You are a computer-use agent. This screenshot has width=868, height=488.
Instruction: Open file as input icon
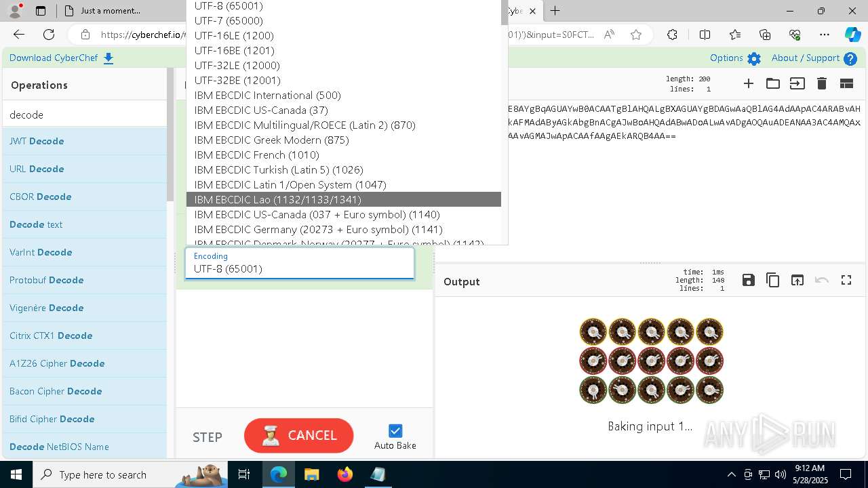click(797, 83)
